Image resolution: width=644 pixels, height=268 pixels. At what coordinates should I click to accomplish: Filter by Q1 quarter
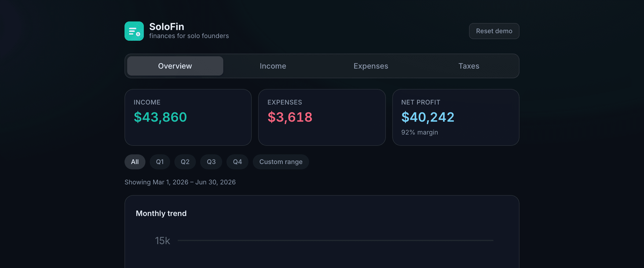(x=160, y=162)
